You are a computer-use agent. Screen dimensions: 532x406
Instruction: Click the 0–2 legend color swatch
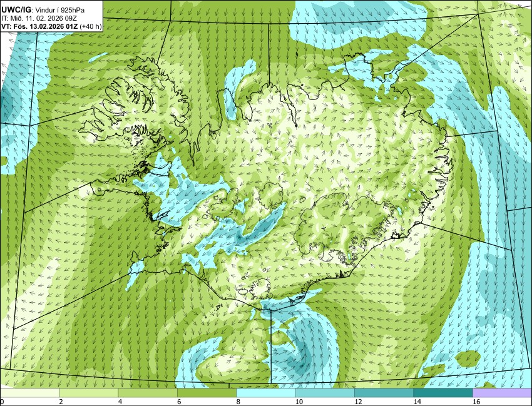(x=29, y=393)
